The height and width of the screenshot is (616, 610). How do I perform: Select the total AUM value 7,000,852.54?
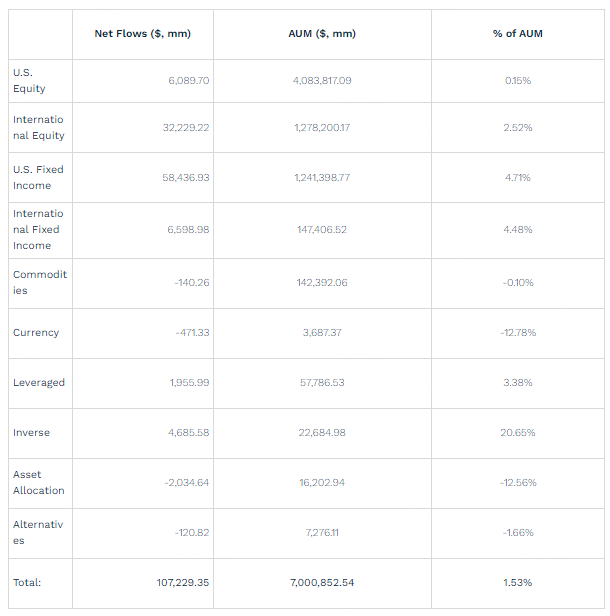click(x=321, y=582)
